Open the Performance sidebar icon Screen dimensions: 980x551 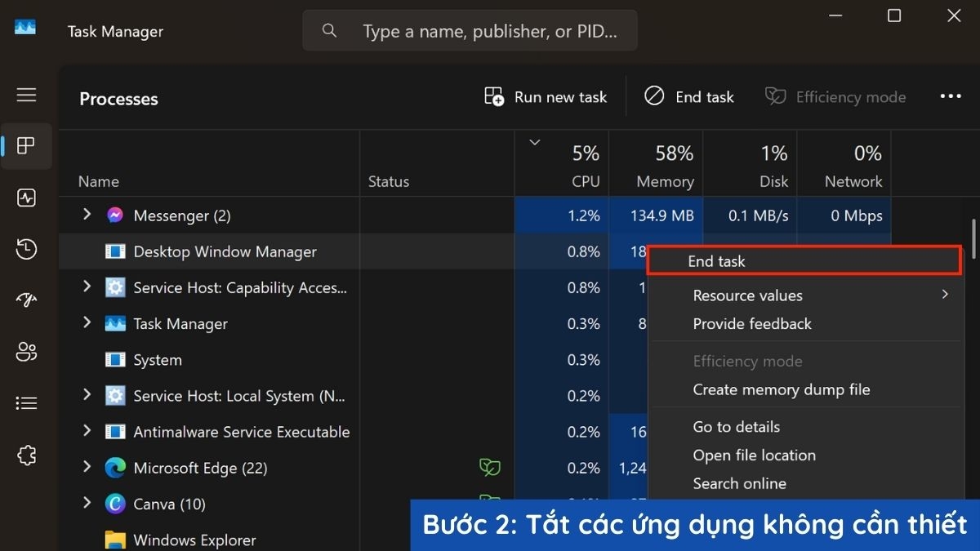pyautogui.click(x=26, y=198)
